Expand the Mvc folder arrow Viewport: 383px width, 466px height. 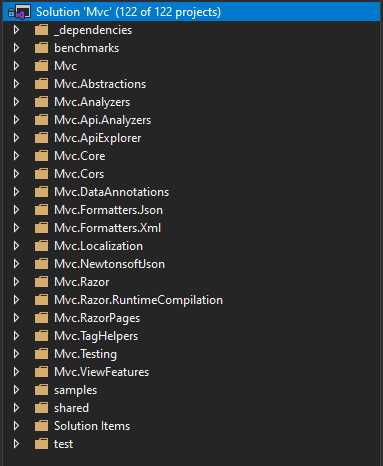pos(16,66)
